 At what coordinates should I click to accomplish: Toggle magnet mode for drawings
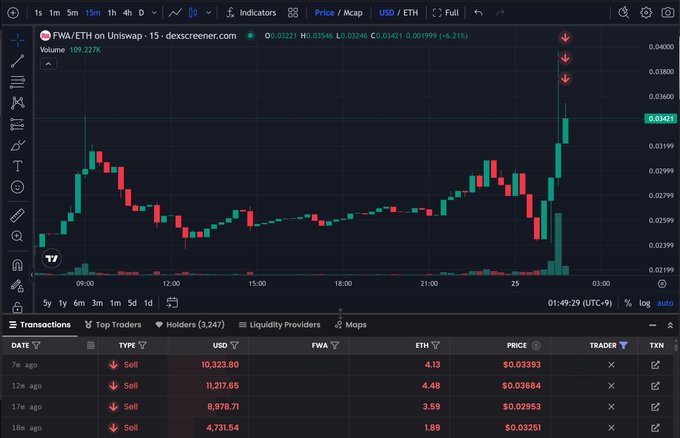17,265
